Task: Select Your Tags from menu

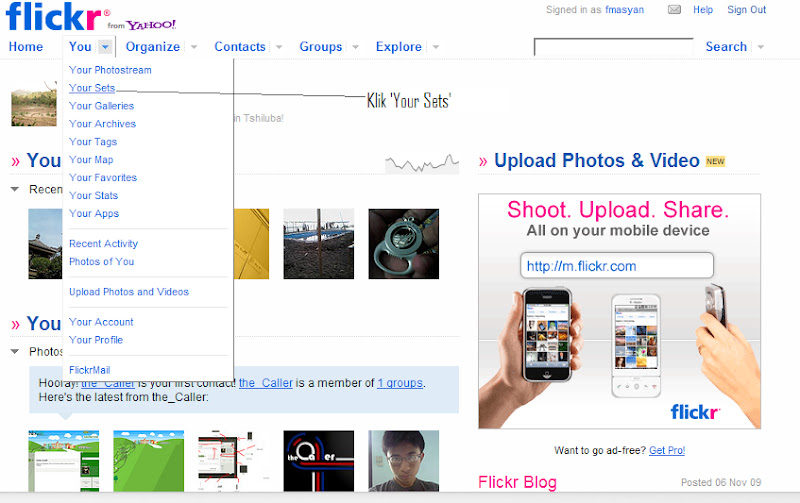Action: 93,141
